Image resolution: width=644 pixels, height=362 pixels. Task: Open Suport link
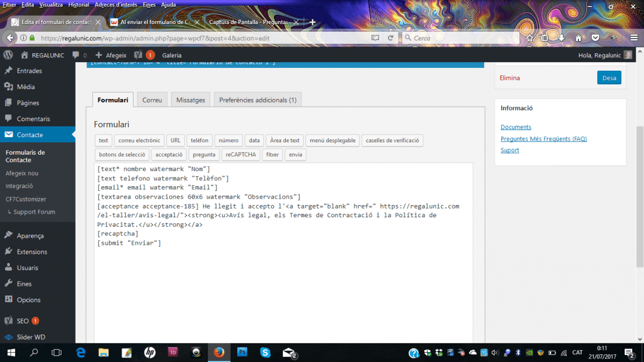[510, 150]
